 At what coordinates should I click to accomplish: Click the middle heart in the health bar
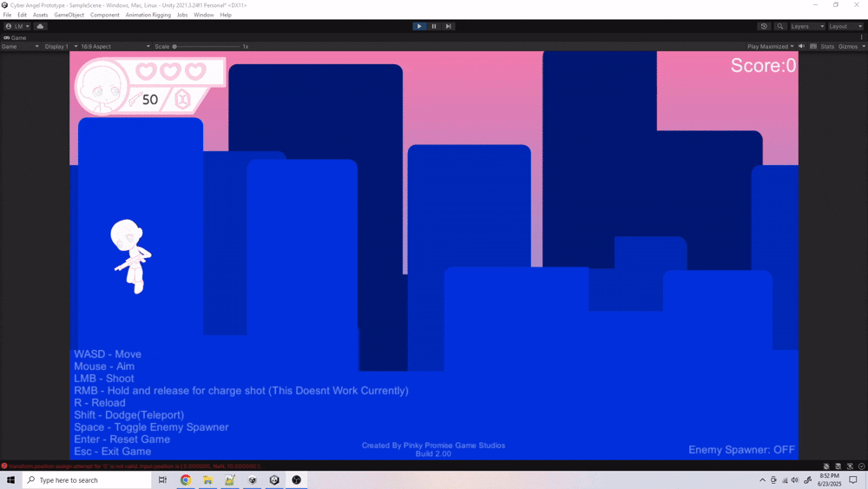(x=170, y=71)
